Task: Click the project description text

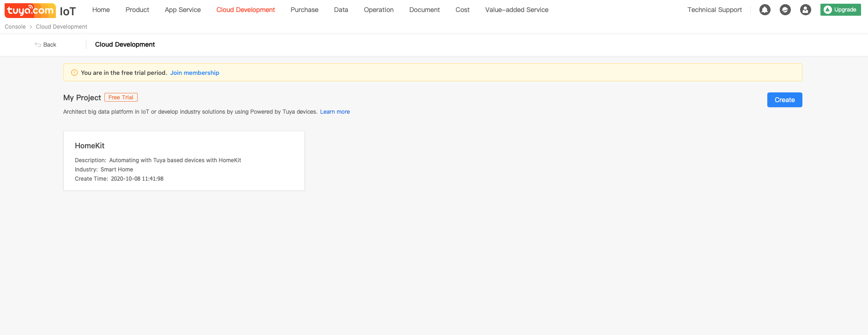Action: pyautogui.click(x=158, y=160)
